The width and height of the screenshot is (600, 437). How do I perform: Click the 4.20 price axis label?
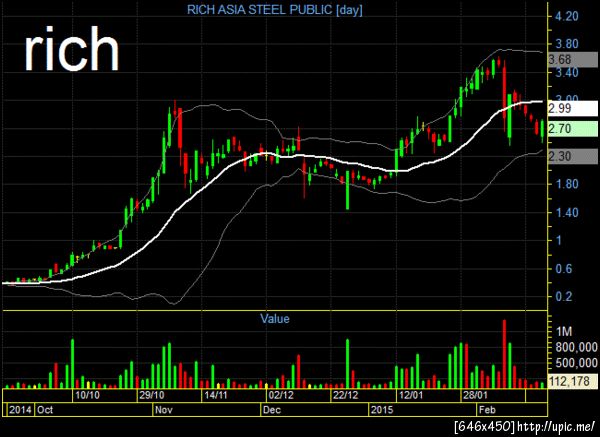click(567, 16)
